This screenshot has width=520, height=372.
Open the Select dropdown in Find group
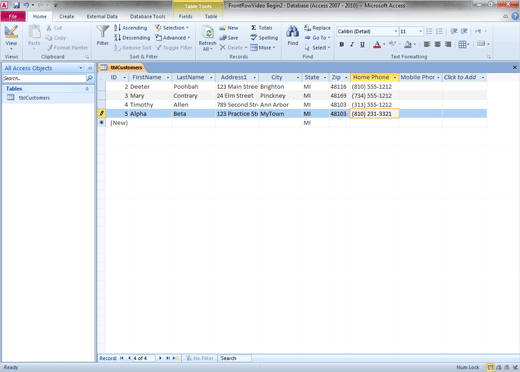(317, 48)
